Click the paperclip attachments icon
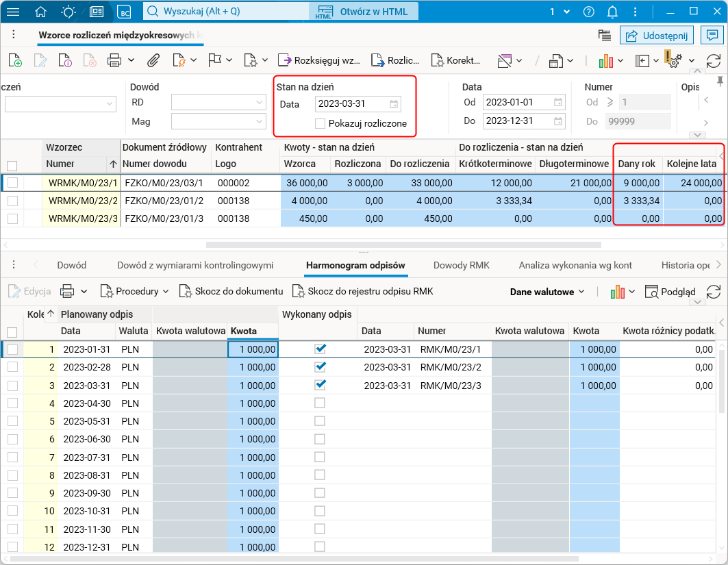 (153, 60)
